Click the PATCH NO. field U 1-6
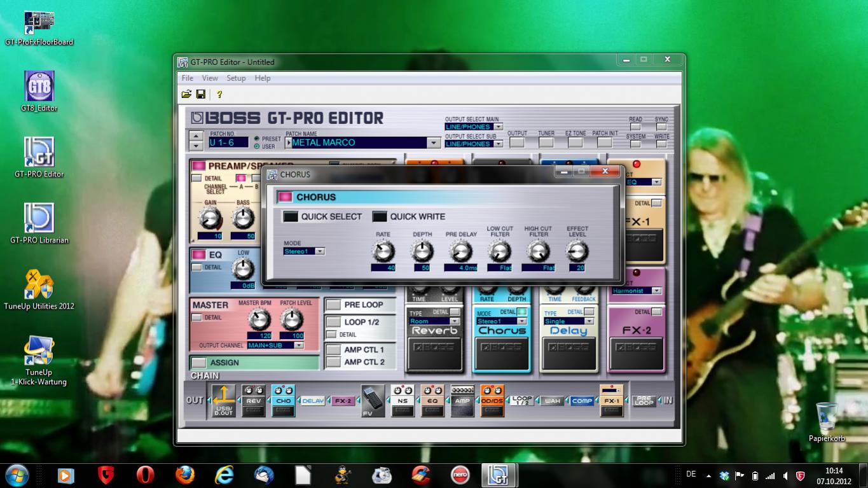Viewport: 868px width, 488px height. (228, 143)
